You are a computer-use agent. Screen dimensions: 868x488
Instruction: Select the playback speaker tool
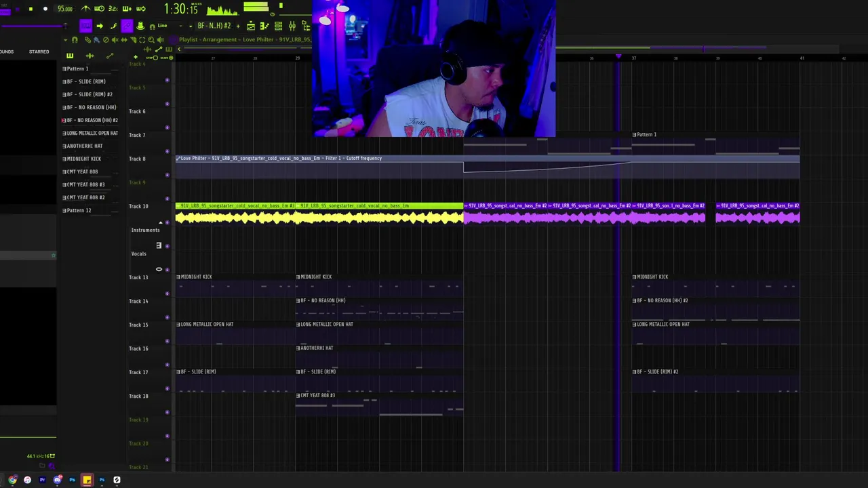pyautogui.click(x=160, y=39)
